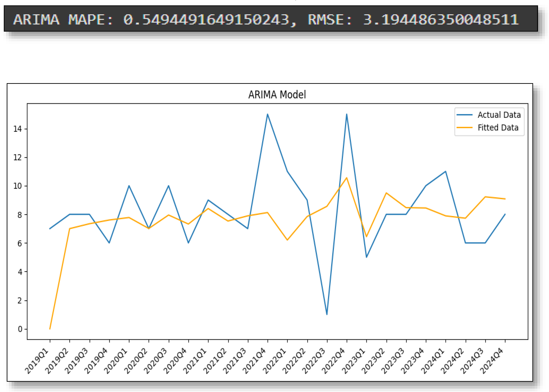549x392 pixels.
Task: Click the 10 y-axis tick label
Action: coord(18,186)
